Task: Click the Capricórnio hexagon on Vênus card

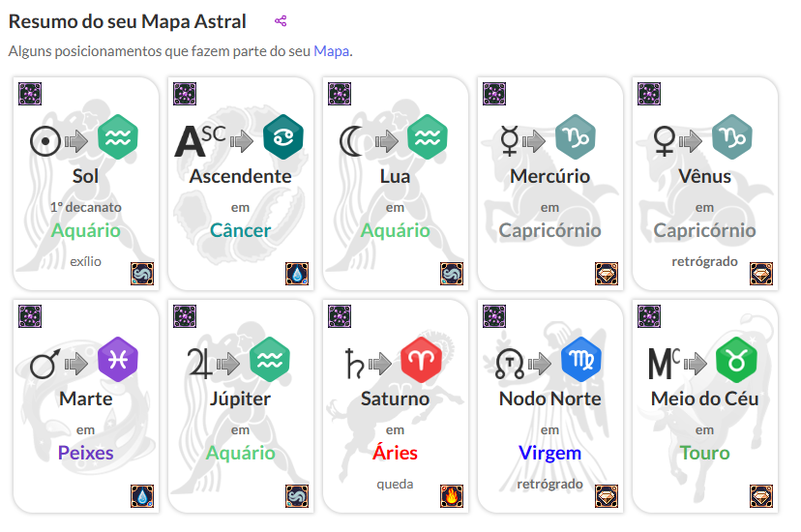Action: (731, 137)
